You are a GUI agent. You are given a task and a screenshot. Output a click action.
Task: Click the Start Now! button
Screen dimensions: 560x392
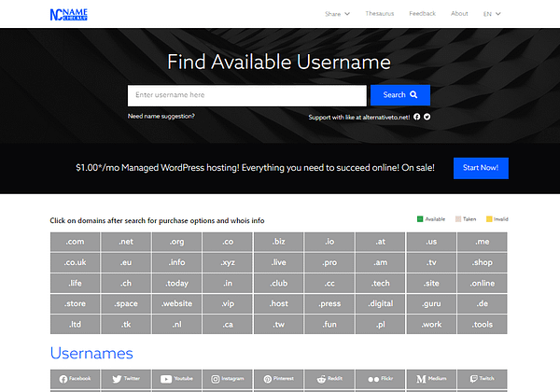coord(481,168)
